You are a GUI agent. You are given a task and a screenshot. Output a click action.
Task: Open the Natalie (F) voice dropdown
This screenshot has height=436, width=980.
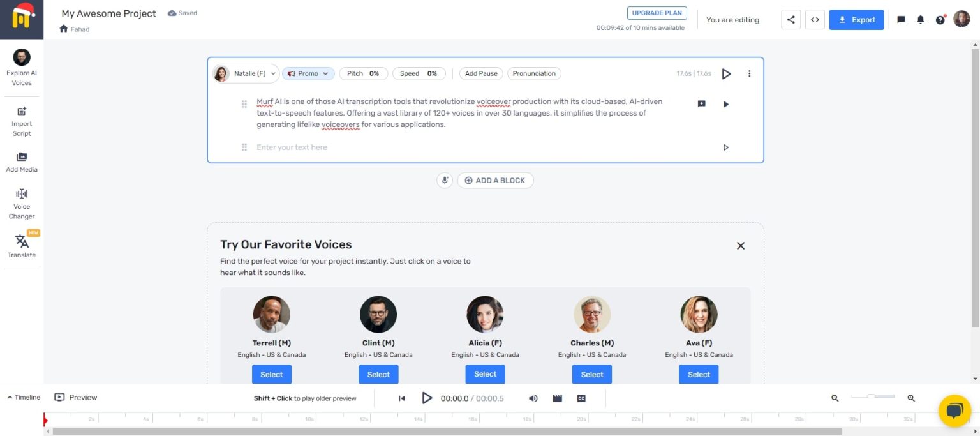click(x=246, y=73)
